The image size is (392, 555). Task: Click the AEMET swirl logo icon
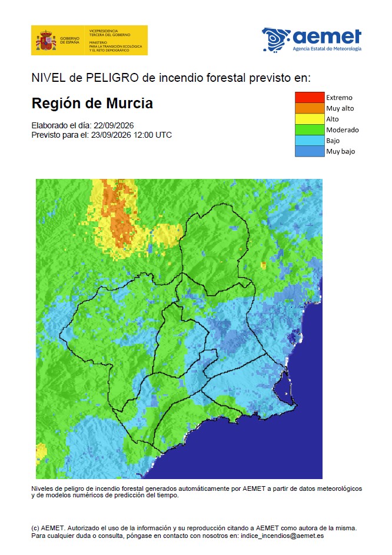coord(276,41)
